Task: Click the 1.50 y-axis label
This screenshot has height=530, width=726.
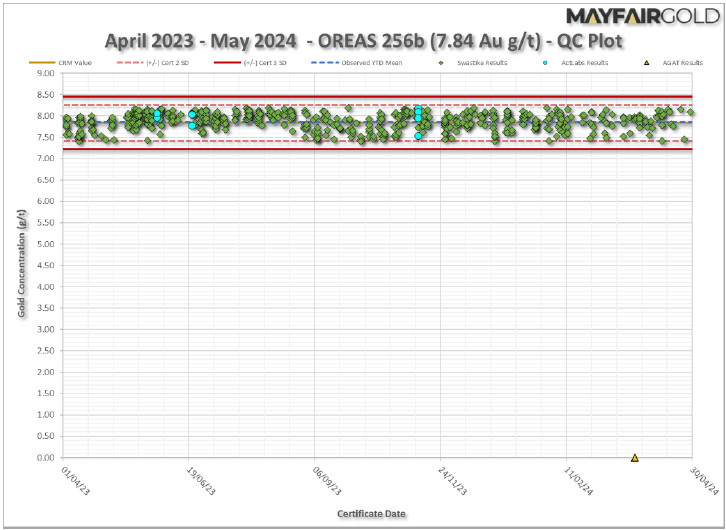Action: pos(46,393)
